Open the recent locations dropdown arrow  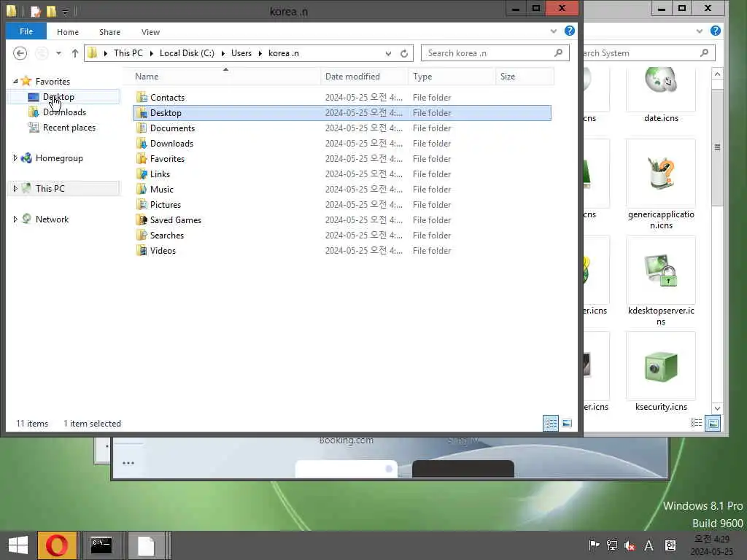point(58,53)
